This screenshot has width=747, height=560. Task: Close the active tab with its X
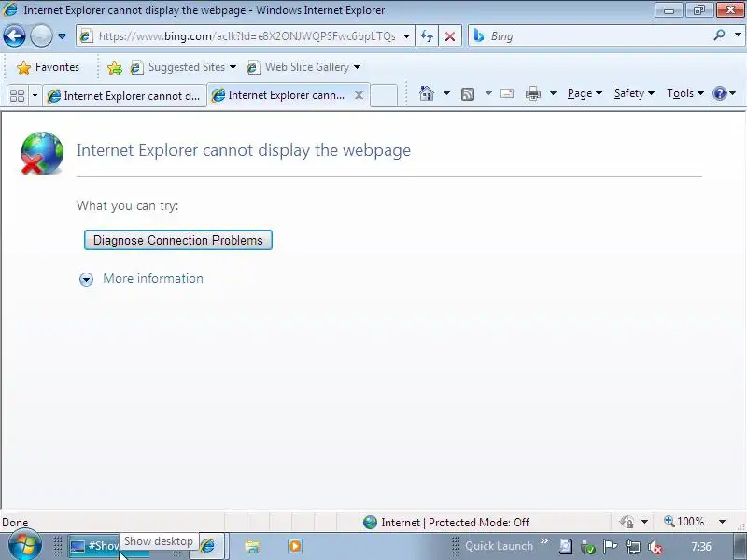tap(359, 96)
